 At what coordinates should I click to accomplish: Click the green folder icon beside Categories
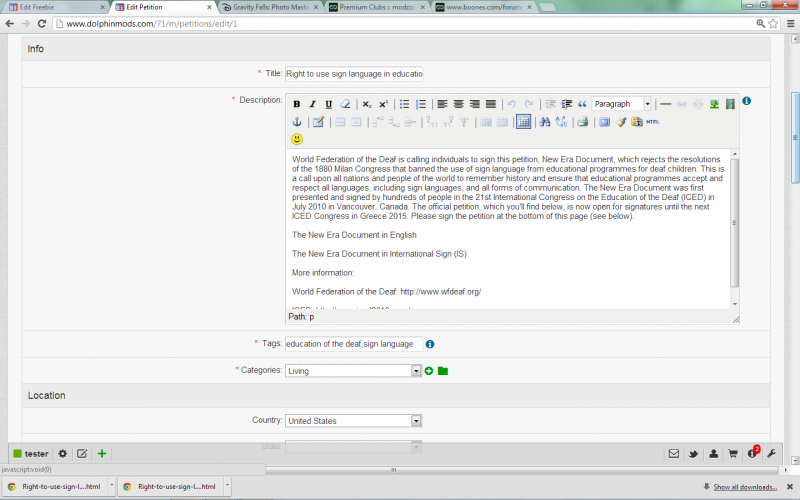(x=443, y=371)
